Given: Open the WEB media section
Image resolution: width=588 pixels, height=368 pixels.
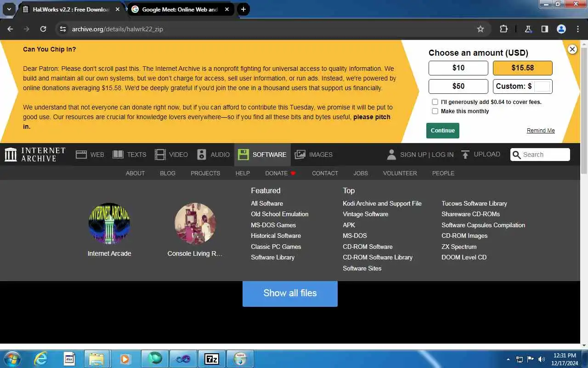Looking at the screenshot, I should click(x=90, y=155).
